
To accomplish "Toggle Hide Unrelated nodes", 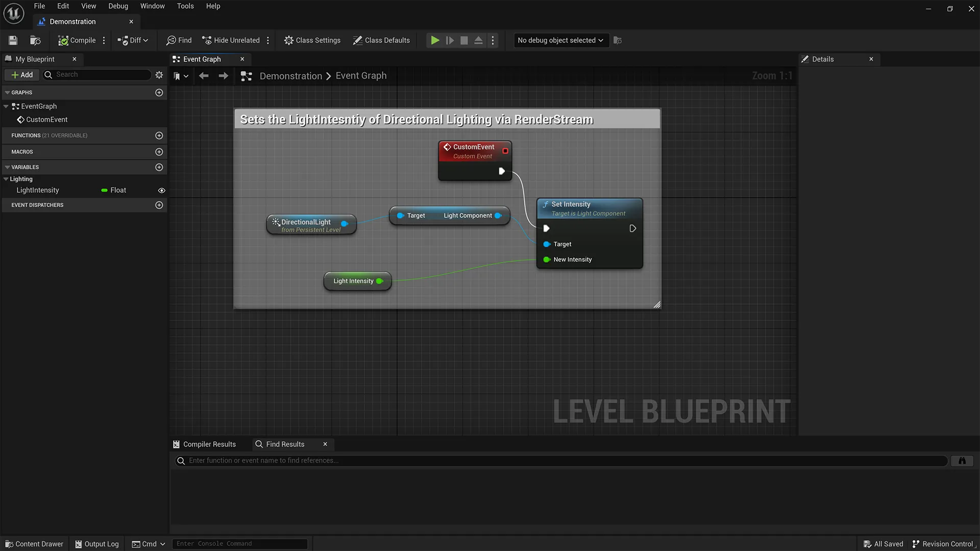I will (230, 40).
